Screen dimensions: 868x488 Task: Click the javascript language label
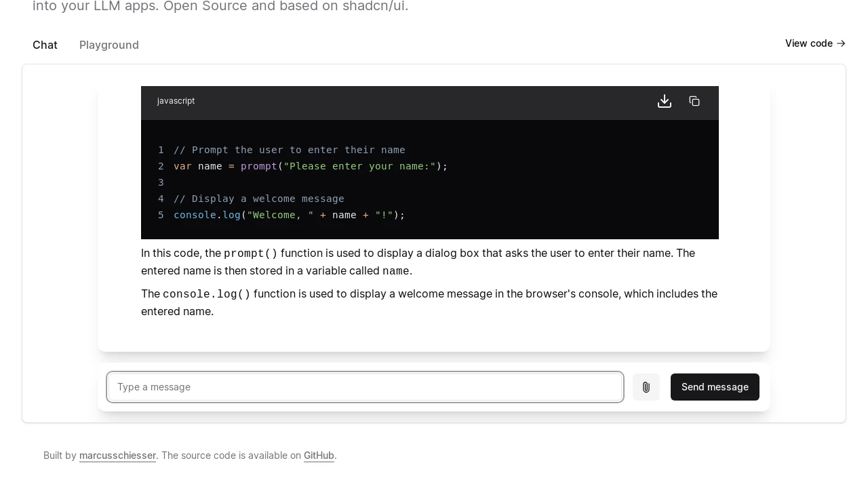pos(176,101)
